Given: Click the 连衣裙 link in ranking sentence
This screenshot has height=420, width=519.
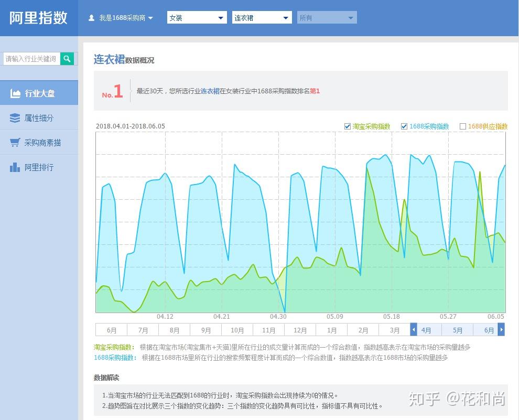Looking at the screenshot, I should pos(210,91).
